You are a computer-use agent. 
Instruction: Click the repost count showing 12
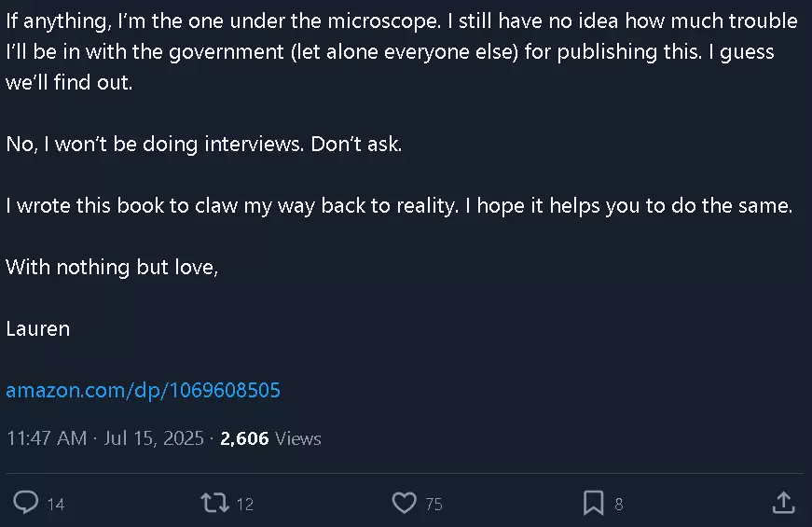(x=245, y=505)
